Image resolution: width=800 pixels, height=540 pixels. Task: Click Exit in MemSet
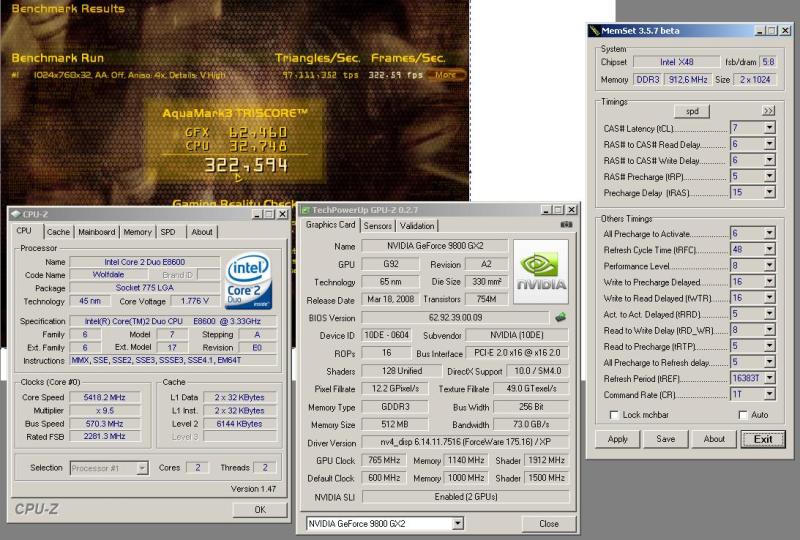point(763,439)
